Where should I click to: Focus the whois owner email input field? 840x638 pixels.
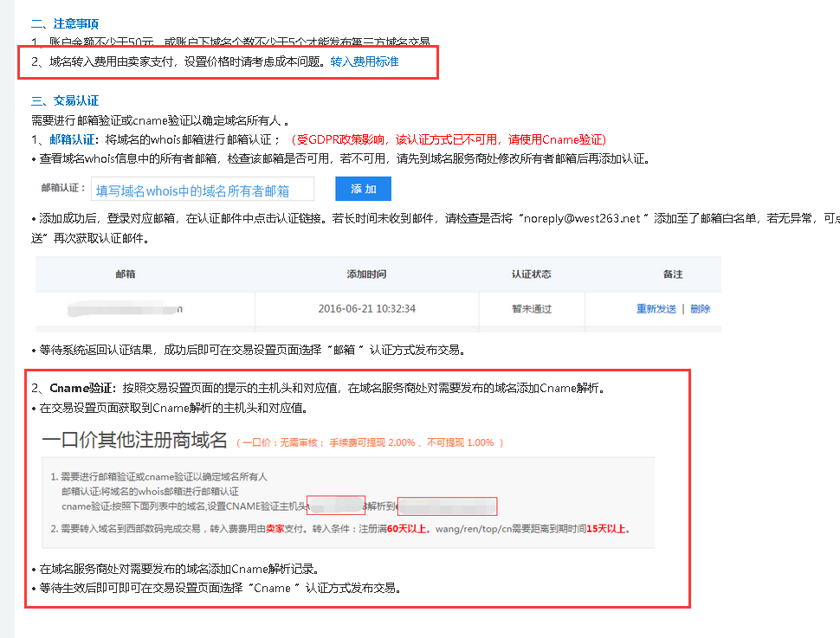click(x=213, y=190)
